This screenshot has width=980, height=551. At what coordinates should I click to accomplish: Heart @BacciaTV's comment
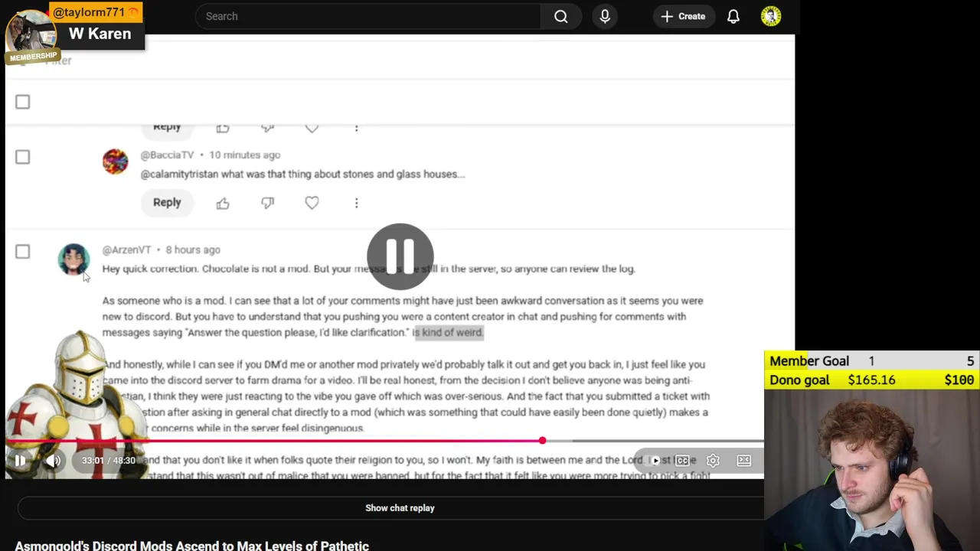(x=312, y=203)
